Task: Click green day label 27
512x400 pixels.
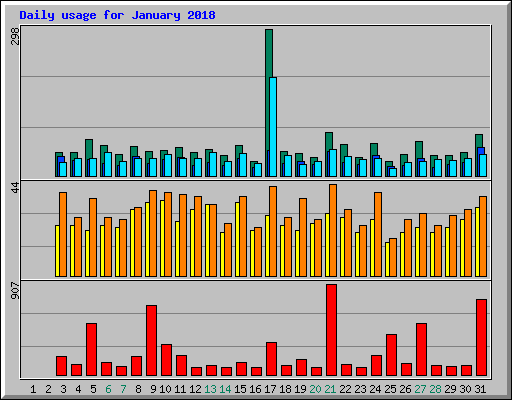Action: 420,389
